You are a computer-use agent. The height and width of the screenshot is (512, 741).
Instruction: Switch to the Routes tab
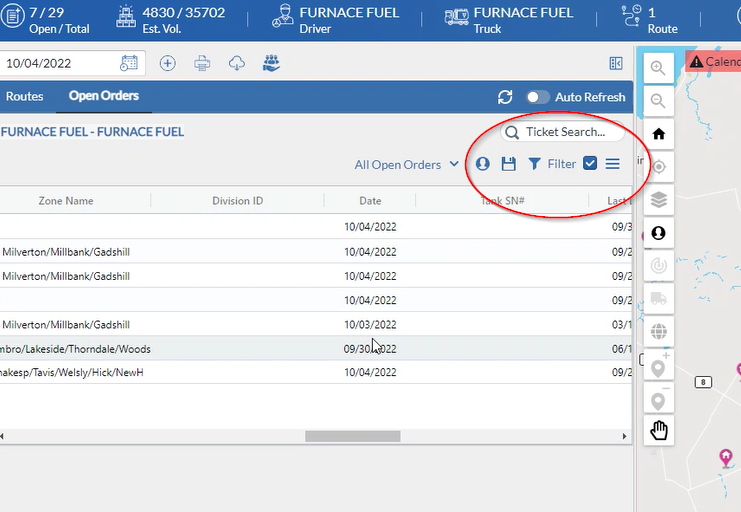point(25,96)
